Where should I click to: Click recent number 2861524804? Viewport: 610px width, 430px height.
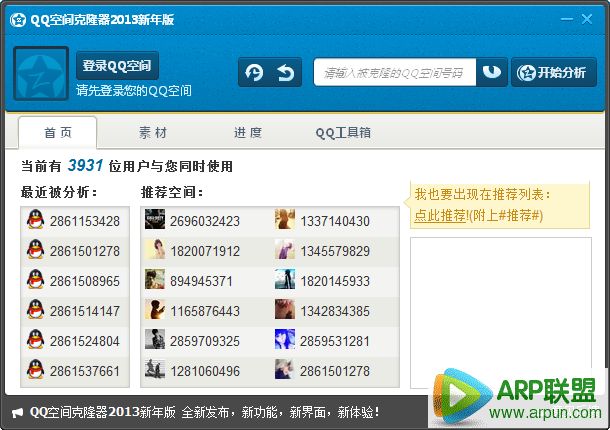point(84,341)
